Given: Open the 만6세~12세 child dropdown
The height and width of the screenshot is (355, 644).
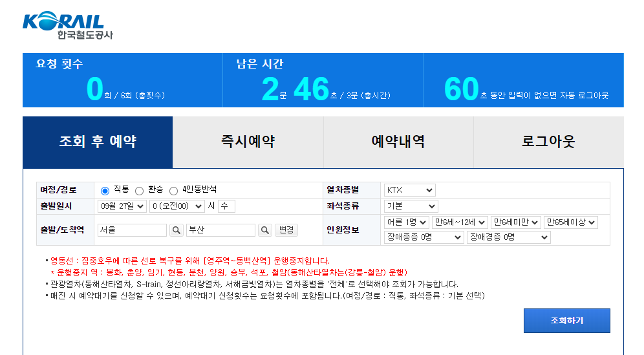Looking at the screenshot, I should pos(460,222).
